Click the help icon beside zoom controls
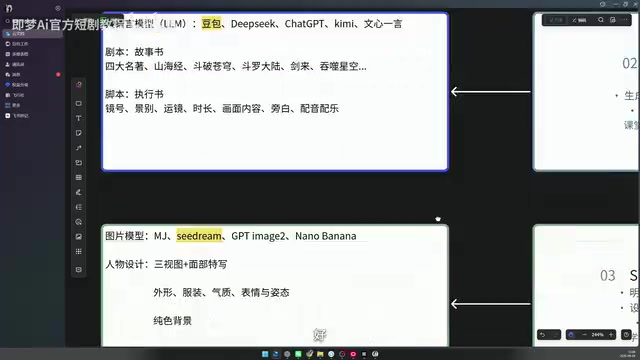 click(x=627, y=335)
